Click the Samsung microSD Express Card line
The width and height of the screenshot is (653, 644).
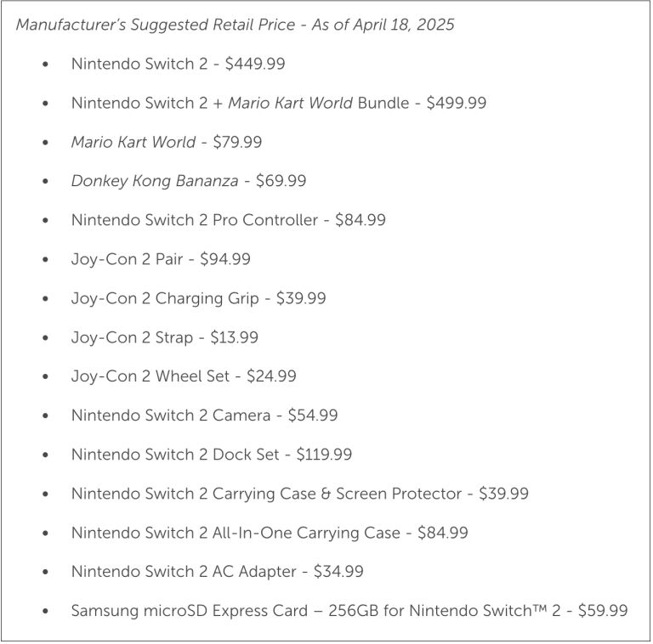349,611
